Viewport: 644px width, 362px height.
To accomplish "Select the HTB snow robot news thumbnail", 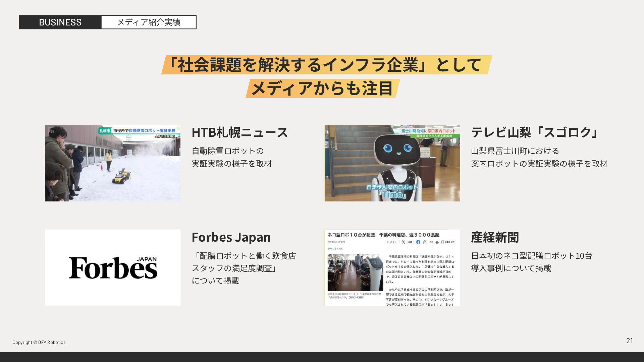I will [113, 164].
